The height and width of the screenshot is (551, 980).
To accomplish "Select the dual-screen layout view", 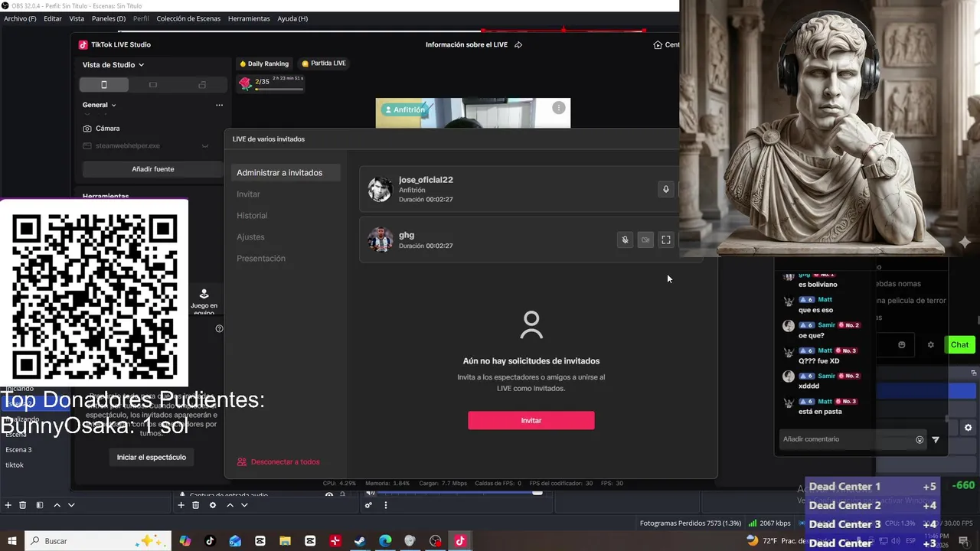I will [x=202, y=84].
